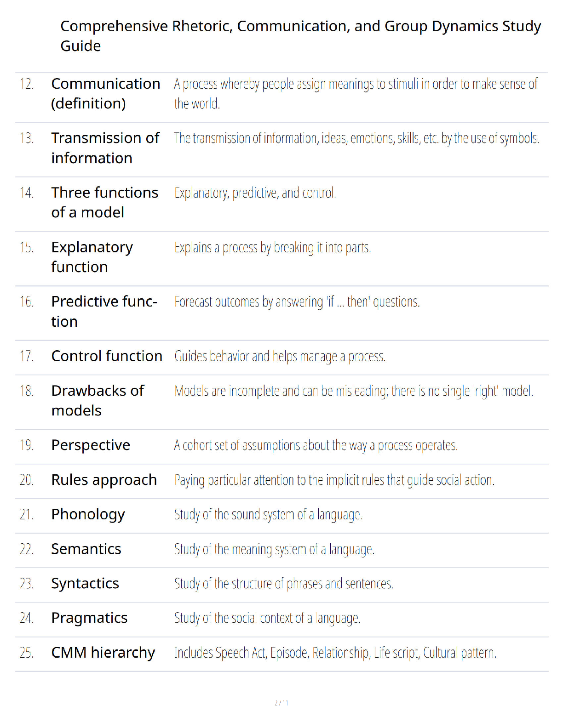
Task: Select the item number 18
Action: [26, 391]
